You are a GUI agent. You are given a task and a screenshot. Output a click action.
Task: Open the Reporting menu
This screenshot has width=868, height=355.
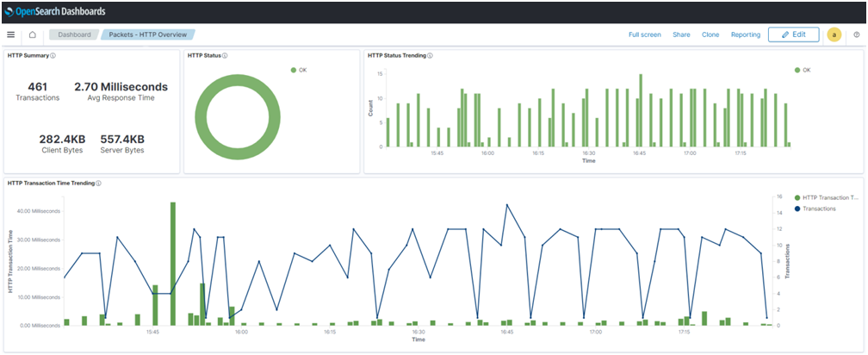point(745,35)
